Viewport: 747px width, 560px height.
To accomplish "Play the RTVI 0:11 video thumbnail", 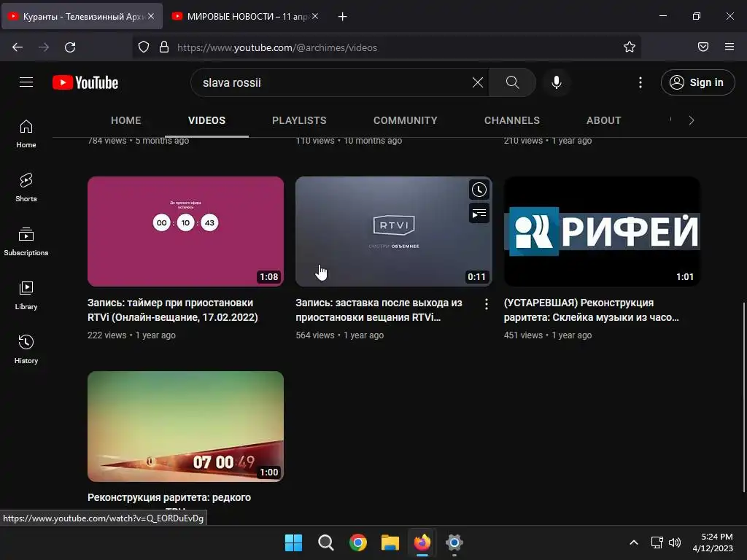I will coord(393,231).
